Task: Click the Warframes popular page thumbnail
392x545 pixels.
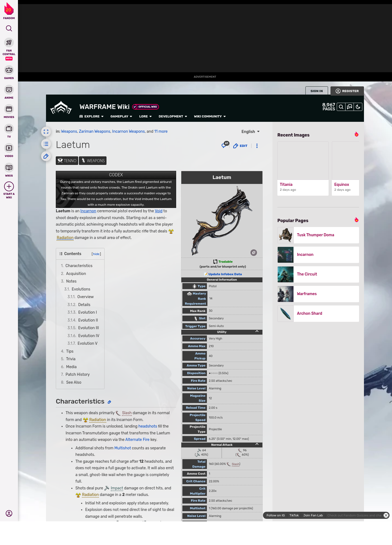Action: pos(286,294)
